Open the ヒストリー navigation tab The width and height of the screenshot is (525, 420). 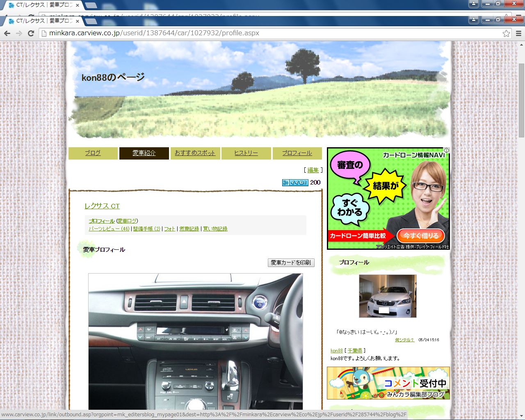246,153
